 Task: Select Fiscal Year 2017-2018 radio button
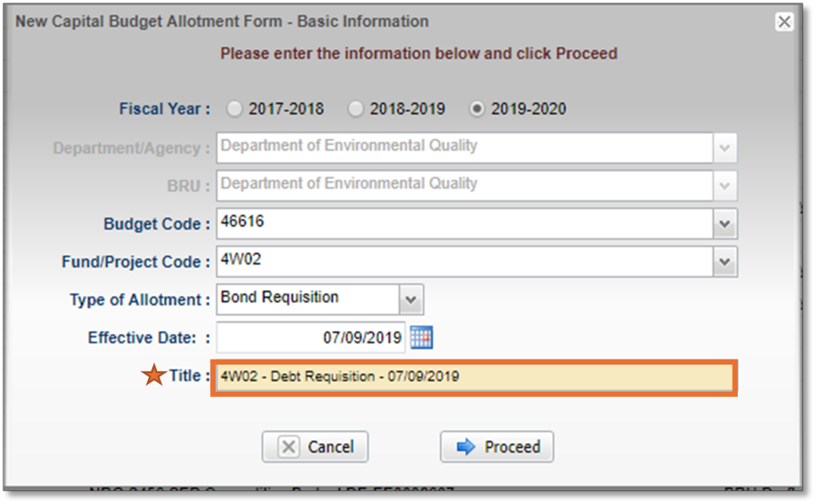(x=234, y=109)
